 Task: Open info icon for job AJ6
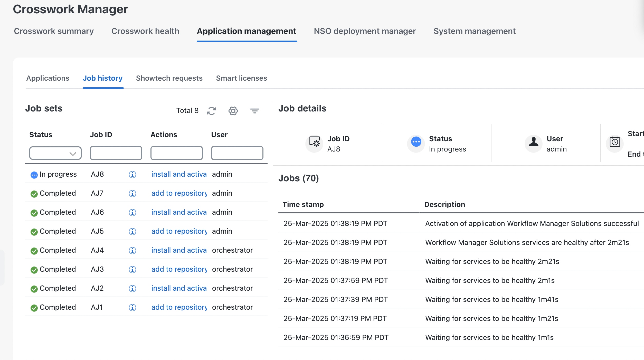point(132,213)
